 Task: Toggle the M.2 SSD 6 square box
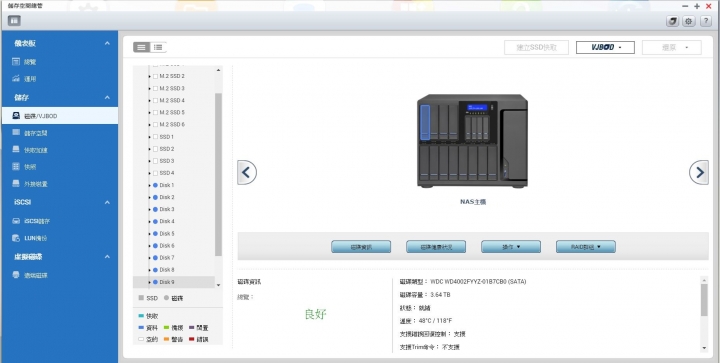tap(155, 124)
